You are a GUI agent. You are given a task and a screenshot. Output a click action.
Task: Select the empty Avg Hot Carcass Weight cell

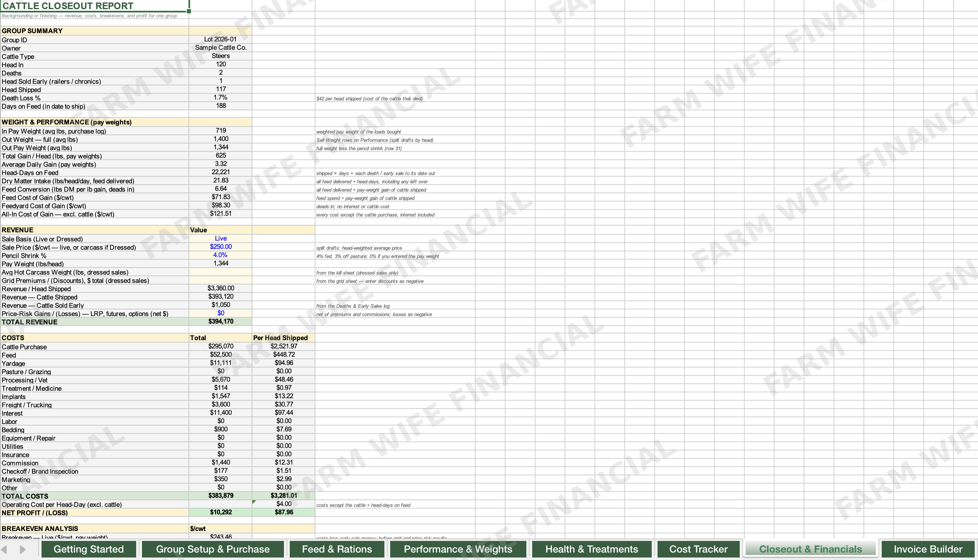[x=220, y=272]
